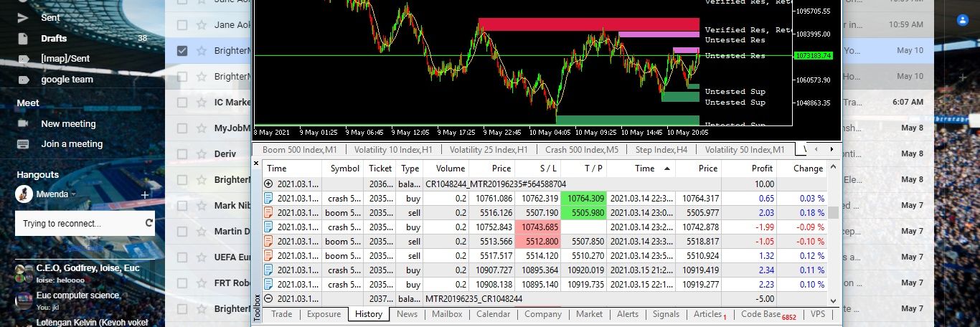Star the Deriv email
Screen dimensions: 980x327
pos(202,154)
